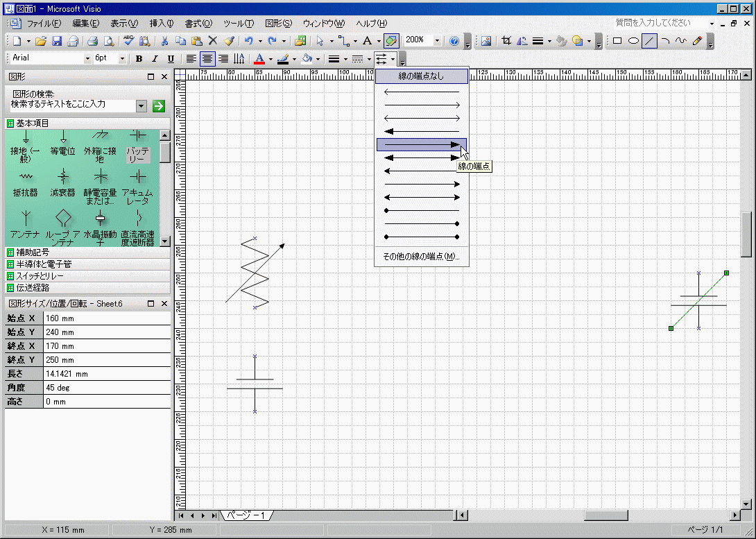Toggle Bold text formatting
756x539 pixels.
(x=139, y=59)
